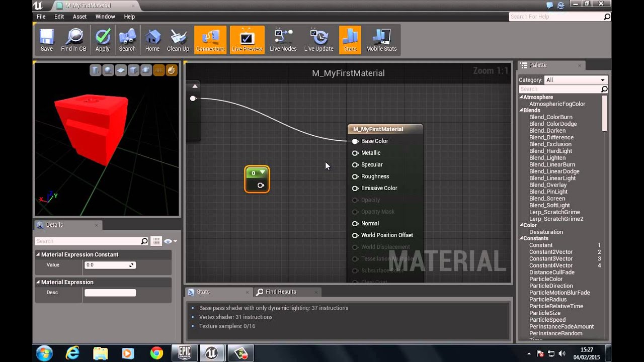Set preview mesh to sphere
The width and height of the screenshot is (644, 362).
[108, 70]
